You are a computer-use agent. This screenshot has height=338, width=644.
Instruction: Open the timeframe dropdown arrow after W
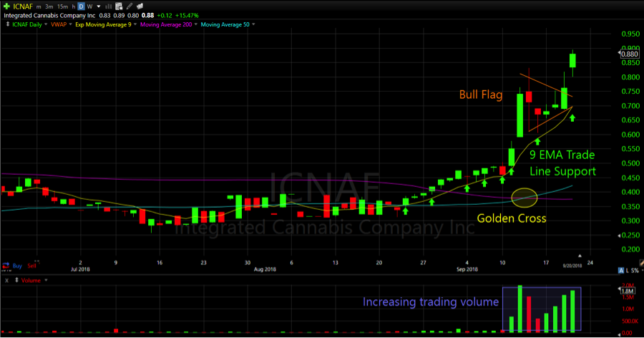point(99,6)
